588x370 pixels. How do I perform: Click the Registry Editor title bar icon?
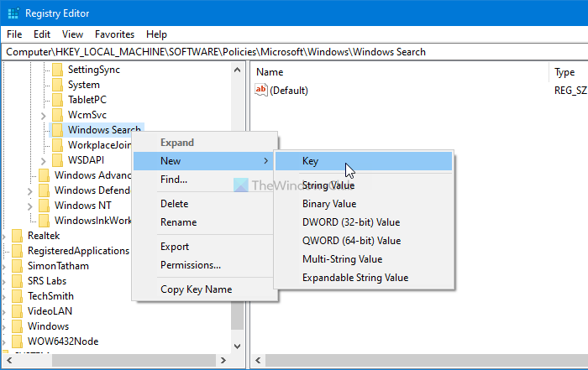click(x=13, y=13)
